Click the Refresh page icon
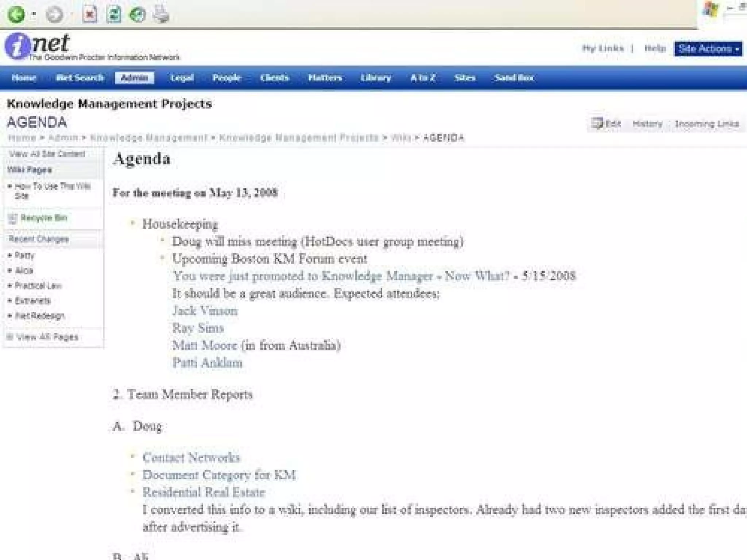This screenshot has width=747, height=560. coord(113,15)
